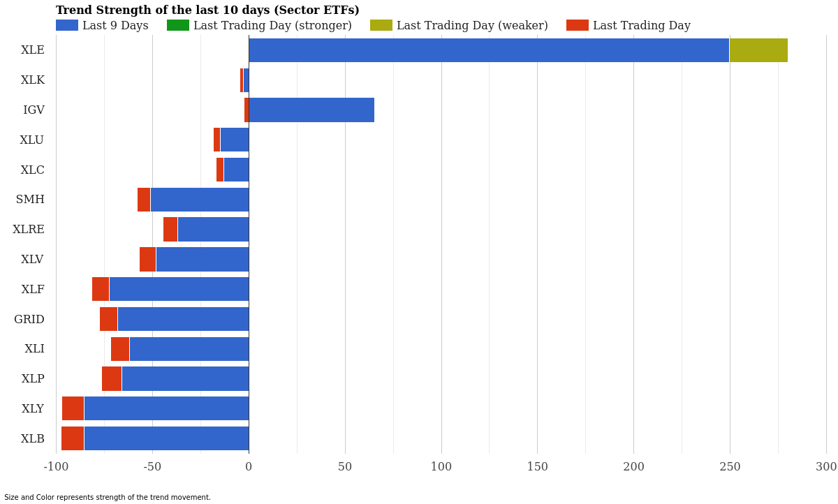Click the blue SMH bar

(200, 200)
